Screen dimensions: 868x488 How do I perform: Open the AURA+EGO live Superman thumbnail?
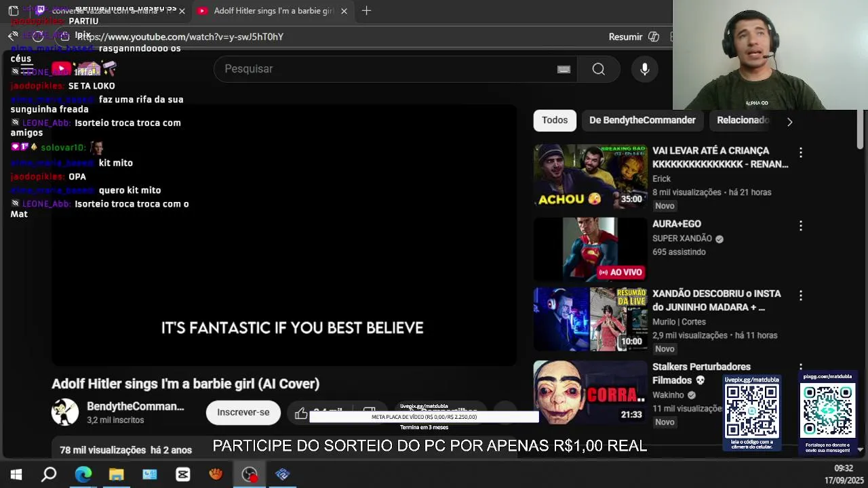tap(590, 249)
